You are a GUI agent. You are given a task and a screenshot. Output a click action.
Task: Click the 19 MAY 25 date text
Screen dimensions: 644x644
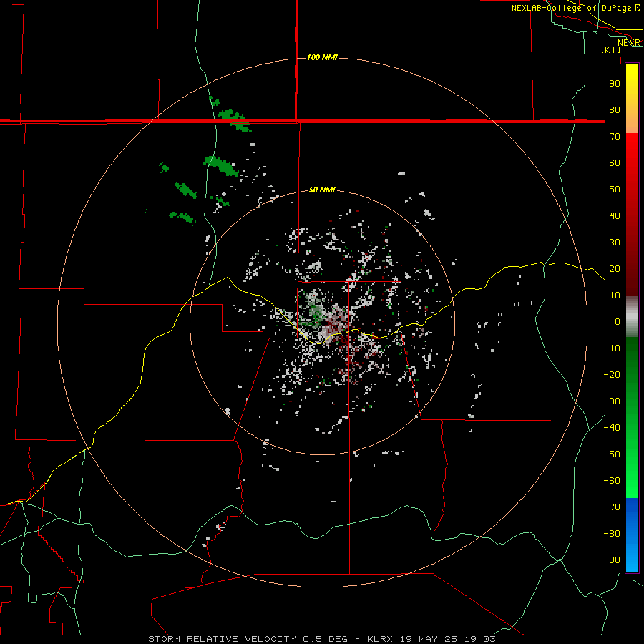[x=429, y=639]
